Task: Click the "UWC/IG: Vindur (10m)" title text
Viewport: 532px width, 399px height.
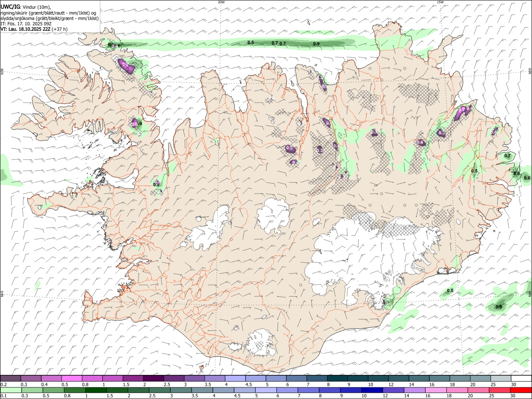Action: (26, 7)
